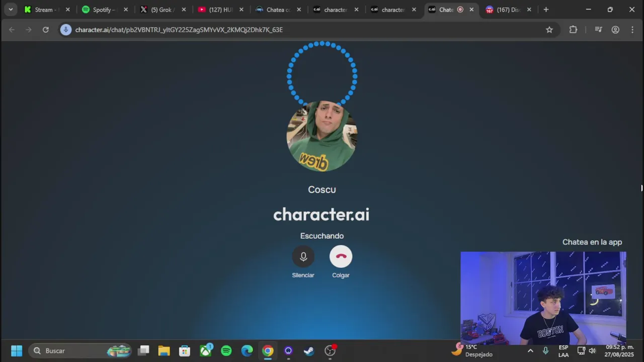Open clock showing 09:52 p. m.
Viewport: 644px width, 362px height.
620,351
